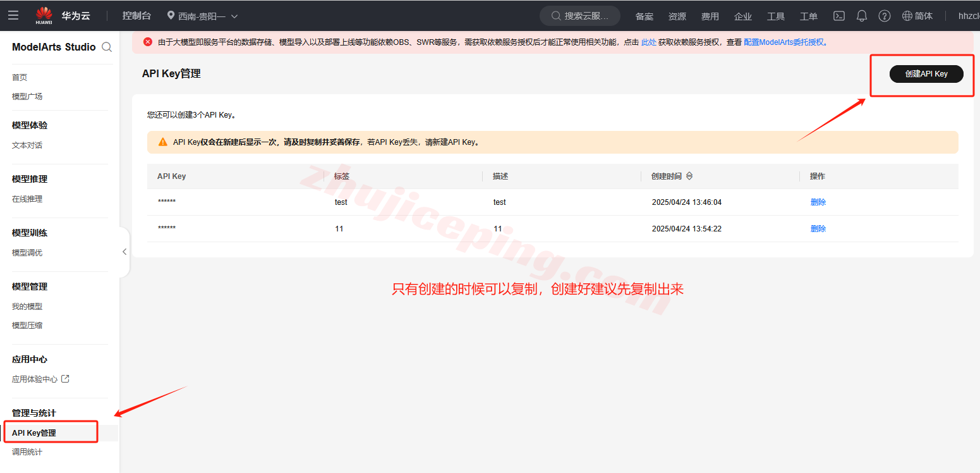Click the ModelArts Studio search icon
This screenshot has height=473, width=980.
click(x=107, y=47)
